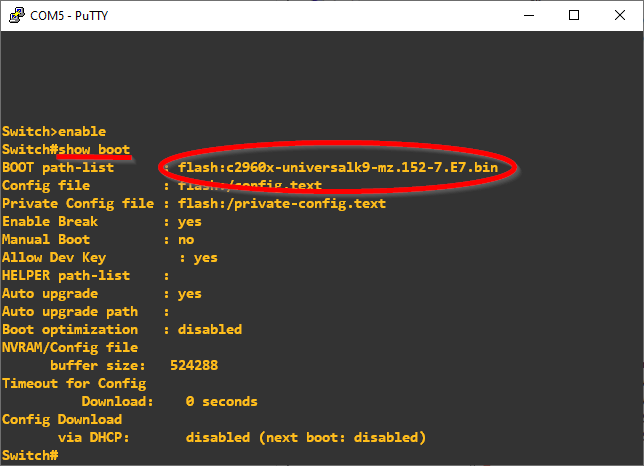Close the COM5 PuTTY session window
The image size is (644, 466).
point(620,15)
